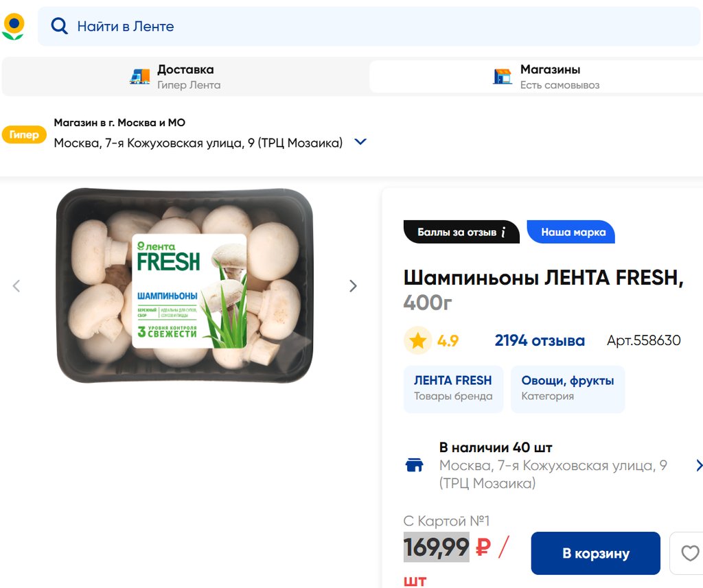Open the ЛЕНТА FRESH brand products
The height and width of the screenshot is (588, 703).
453,388
